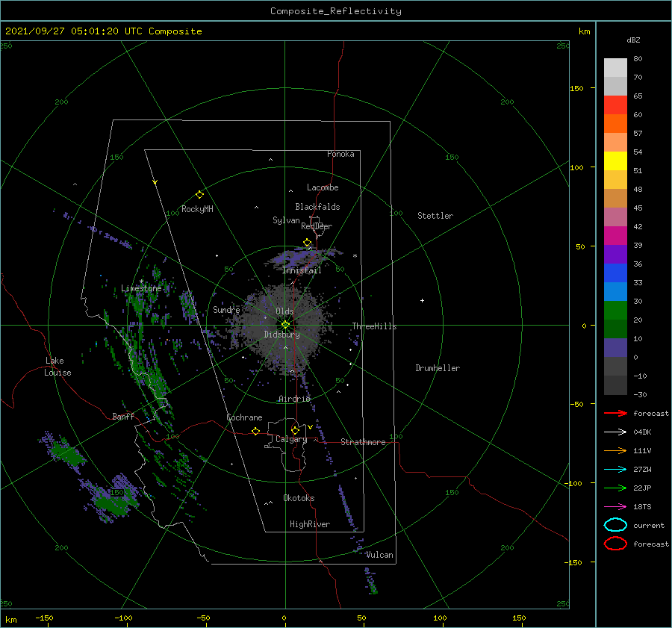
Task: Click the light gray top swatch near 80
Action: (615, 68)
